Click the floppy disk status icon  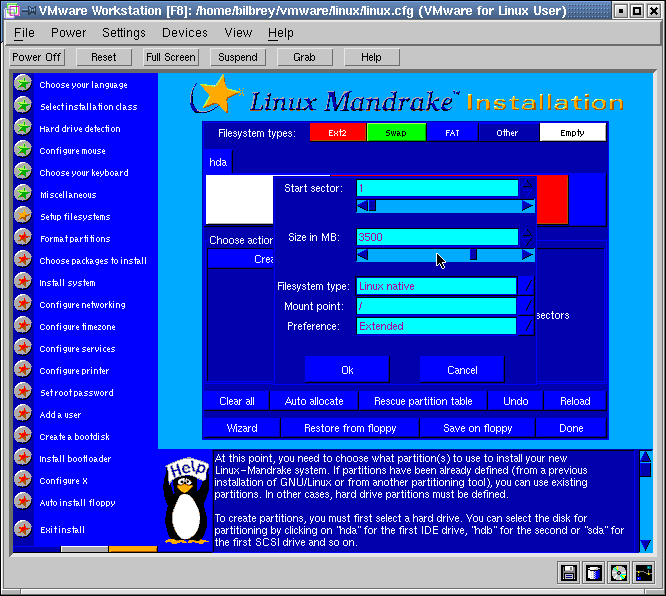click(569, 573)
